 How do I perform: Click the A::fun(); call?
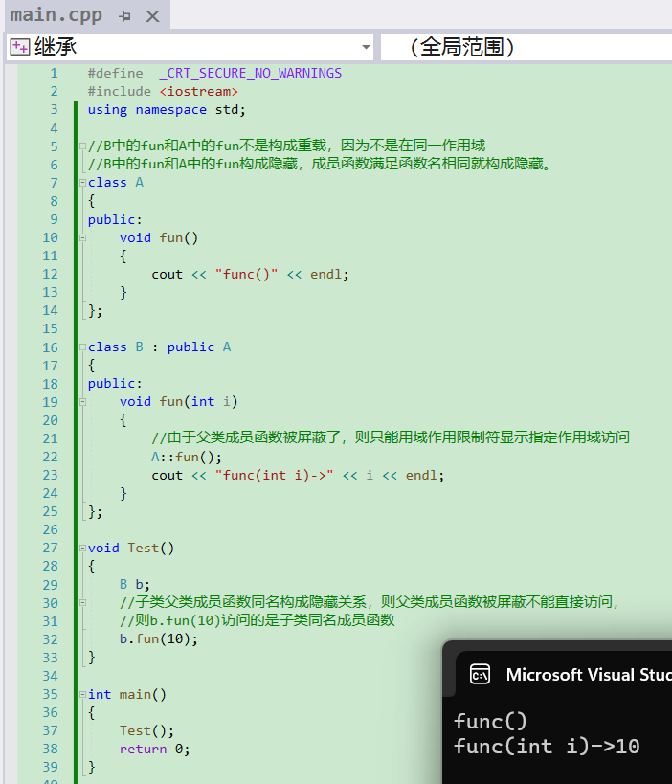(x=187, y=457)
